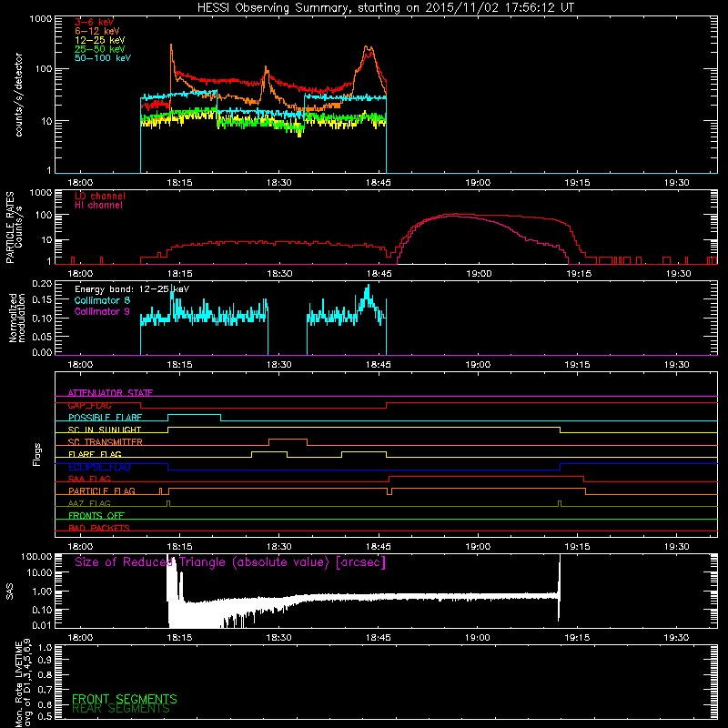Click the SAA FLAG label
Viewport: 728px width, 728px height.
(x=89, y=479)
